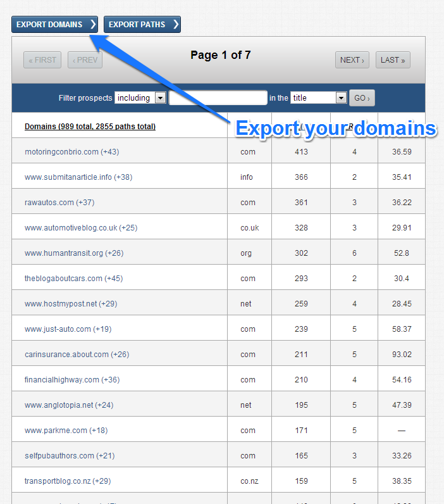Go to the first page

(x=42, y=60)
